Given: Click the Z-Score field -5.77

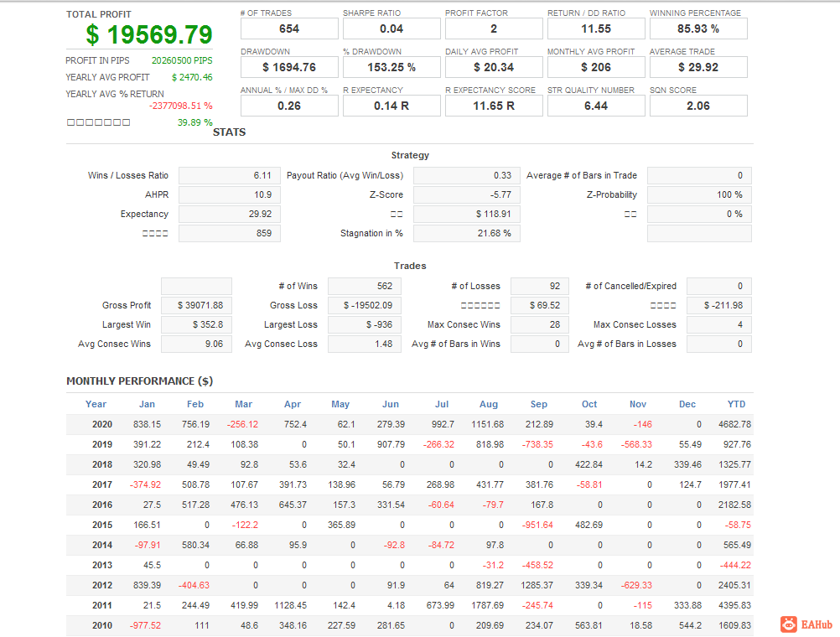Looking at the screenshot, I should coord(467,195).
